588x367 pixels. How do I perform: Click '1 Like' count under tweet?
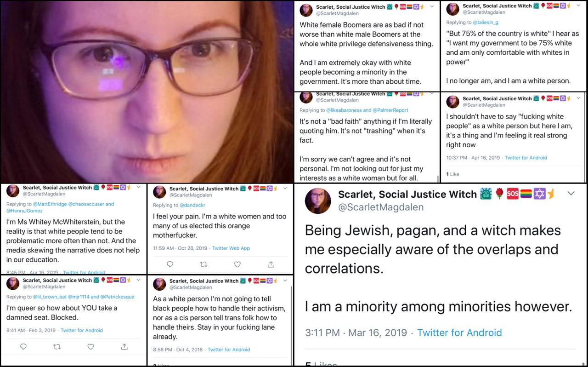click(x=452, y=174)
